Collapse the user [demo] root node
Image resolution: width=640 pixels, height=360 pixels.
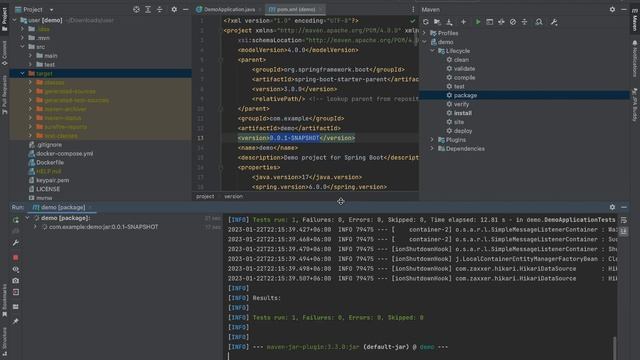click(15, 20)
